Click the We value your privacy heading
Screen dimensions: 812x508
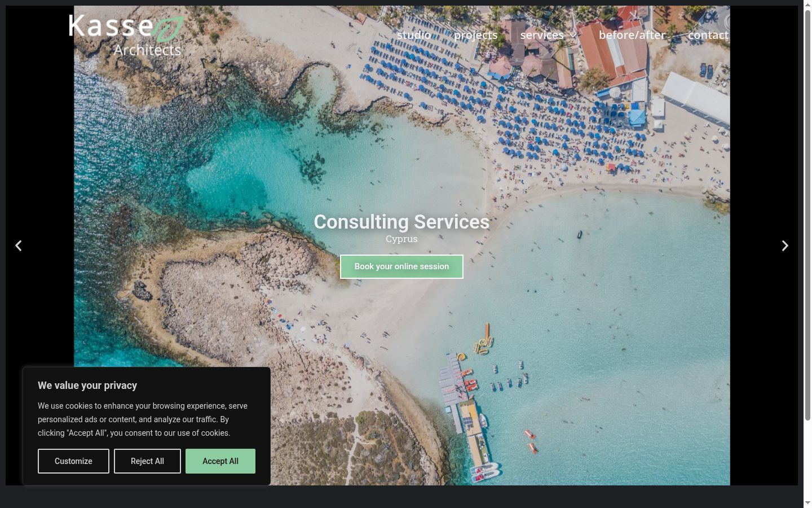[87, 386]
